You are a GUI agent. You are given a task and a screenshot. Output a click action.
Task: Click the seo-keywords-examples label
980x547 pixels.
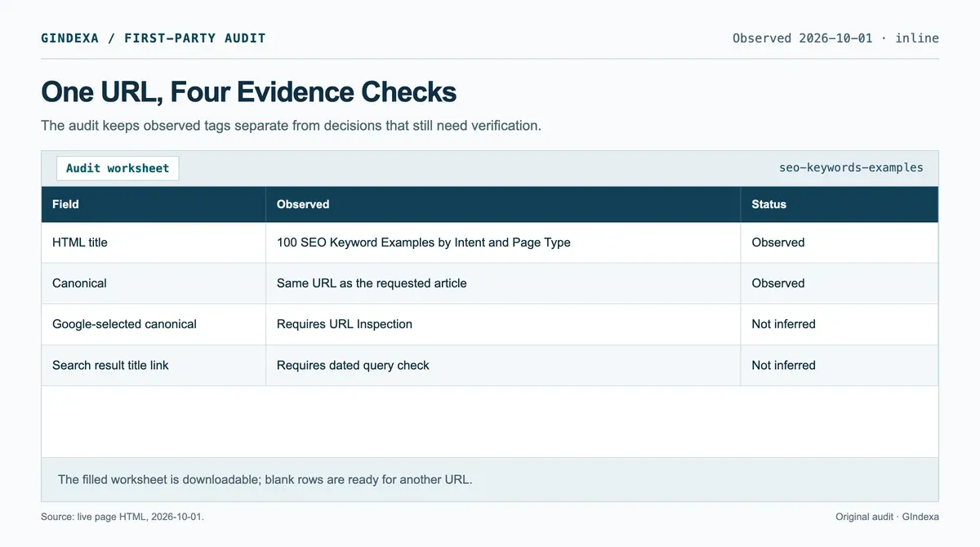coord(851,168)
